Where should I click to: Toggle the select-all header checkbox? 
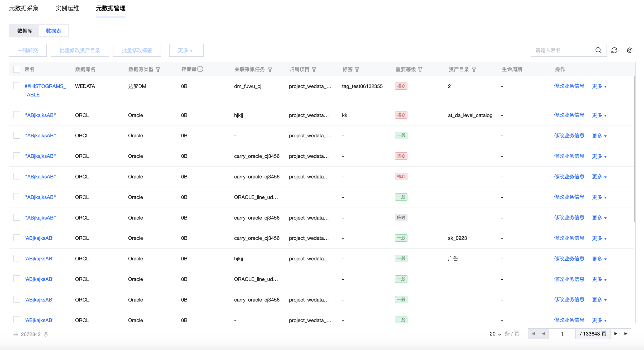click(x=17, y=69)
